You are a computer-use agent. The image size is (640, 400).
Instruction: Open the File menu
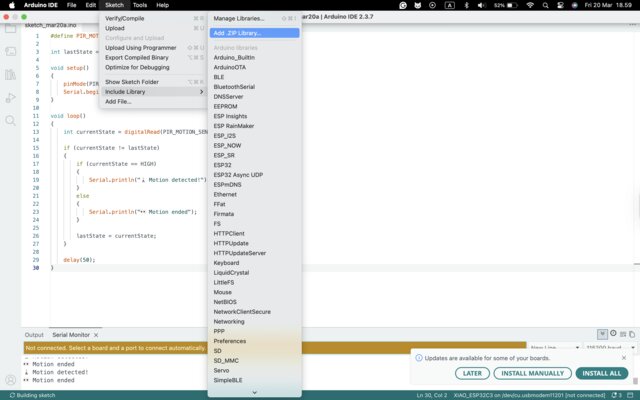coord(71,5)
